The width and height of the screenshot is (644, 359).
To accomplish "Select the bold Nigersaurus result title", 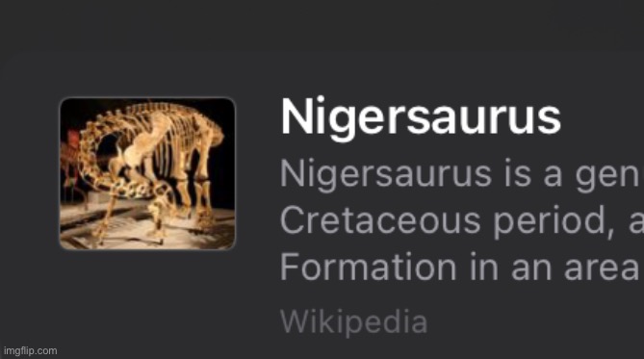I will [x=421, y=117].
